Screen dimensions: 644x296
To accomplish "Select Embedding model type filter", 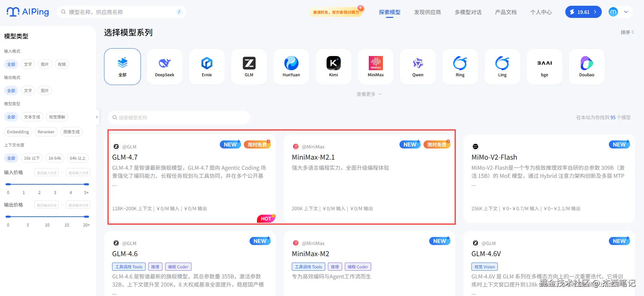I will click(18, 132).
